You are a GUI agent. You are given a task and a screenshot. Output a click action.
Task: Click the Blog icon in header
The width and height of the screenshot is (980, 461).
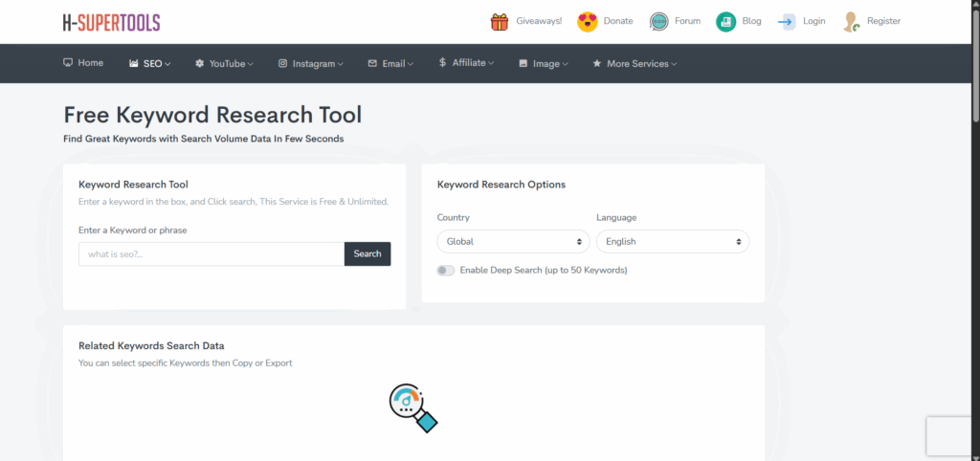(x=726, y=21)
